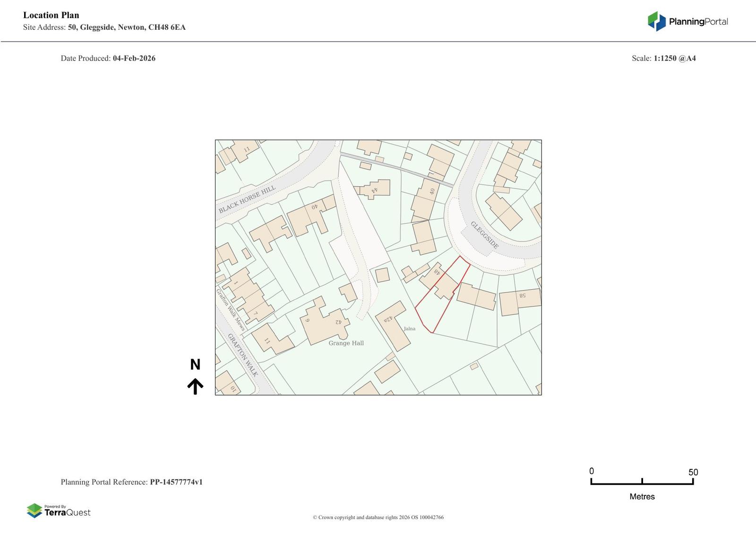
Task: Click the Grafton Walk Mews label
Action: coord(231,310)
